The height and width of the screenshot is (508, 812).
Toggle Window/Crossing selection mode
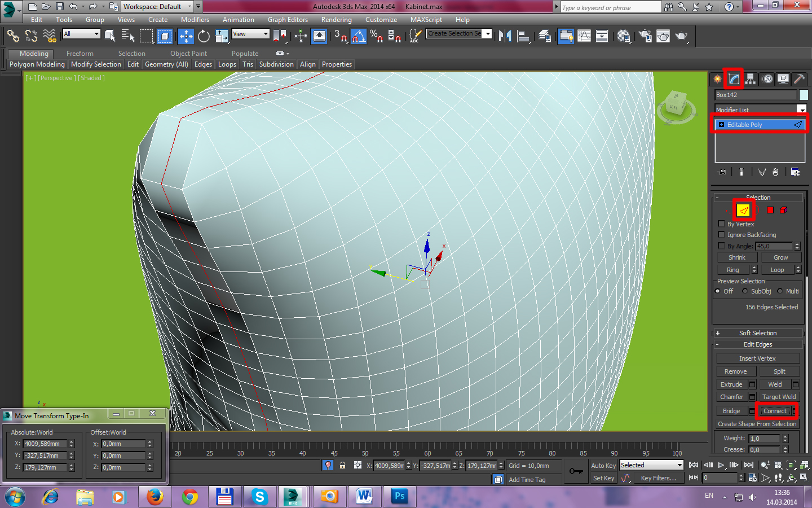pos(165,36)
